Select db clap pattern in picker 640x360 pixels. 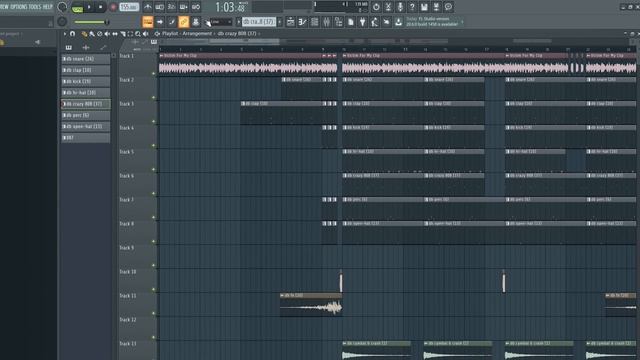[x=85, y=70]
